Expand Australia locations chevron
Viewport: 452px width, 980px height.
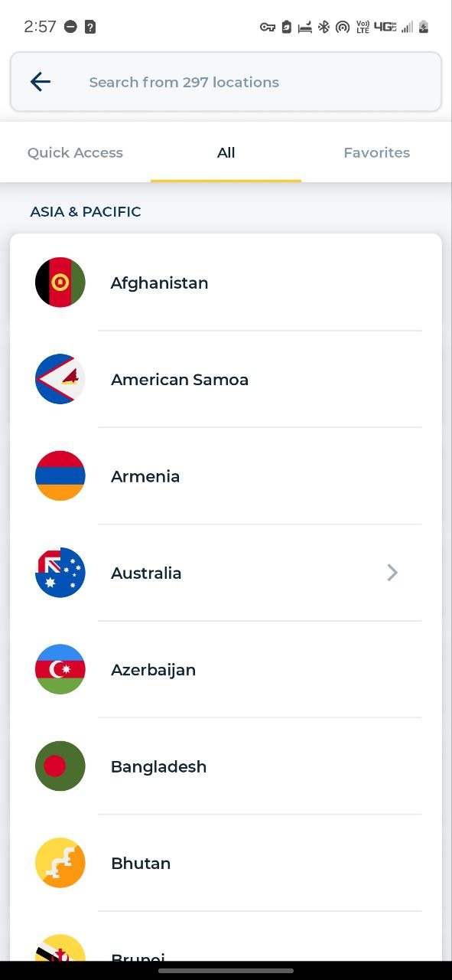click(392, 573)
